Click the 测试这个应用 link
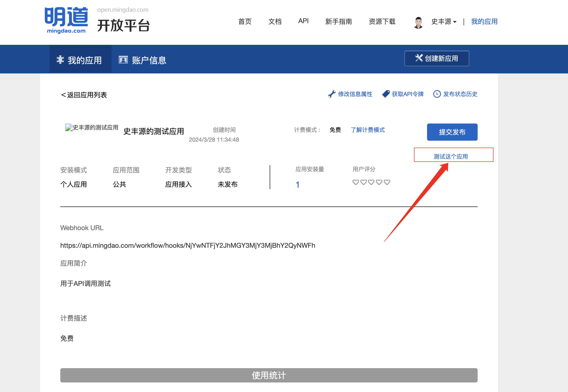Image resolution: width=568 pixels, height=392 pixels. (451, 156)
